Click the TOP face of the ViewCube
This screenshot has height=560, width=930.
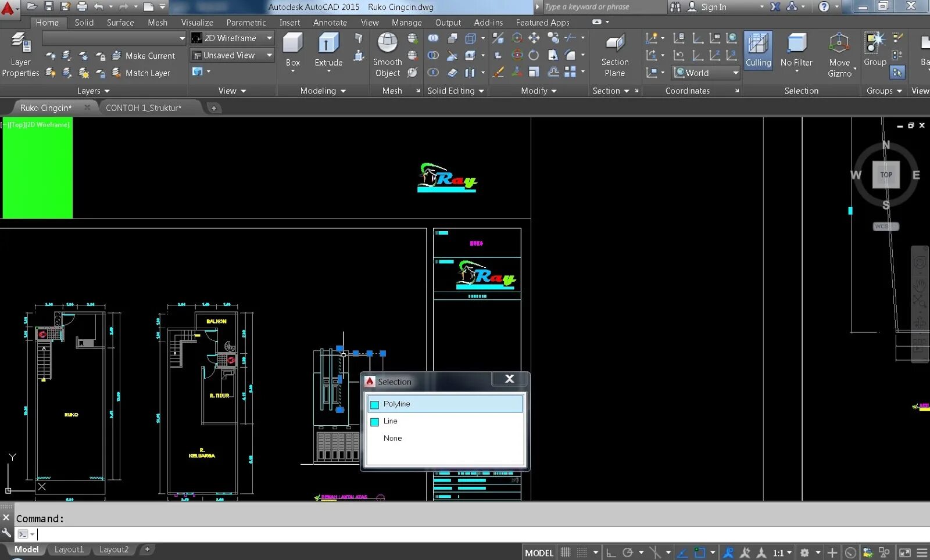click(886, 174)
